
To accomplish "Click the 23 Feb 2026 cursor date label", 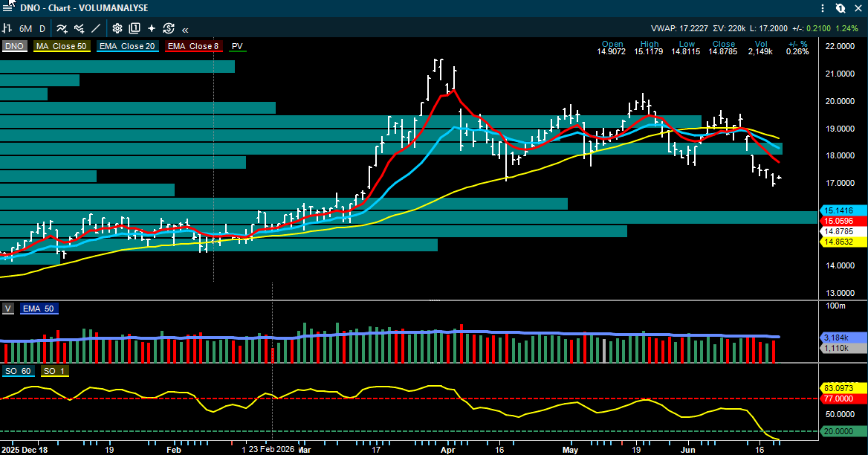I will click(x=271, y=450).
